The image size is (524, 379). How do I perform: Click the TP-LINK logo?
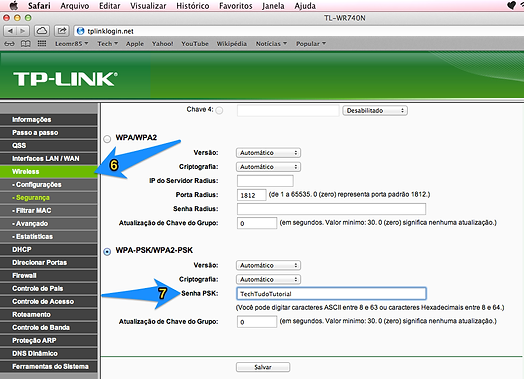[x=66, y=79]
